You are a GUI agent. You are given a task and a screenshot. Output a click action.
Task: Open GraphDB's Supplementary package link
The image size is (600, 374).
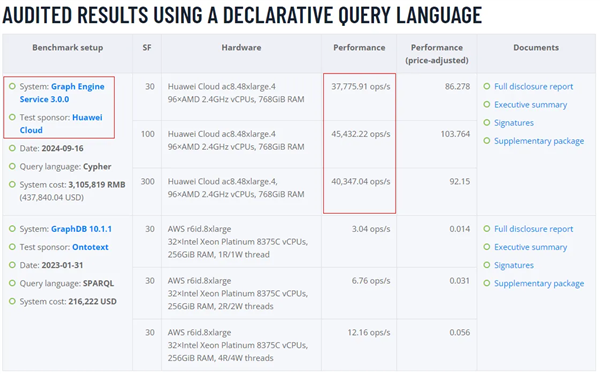tap(539, 283)
